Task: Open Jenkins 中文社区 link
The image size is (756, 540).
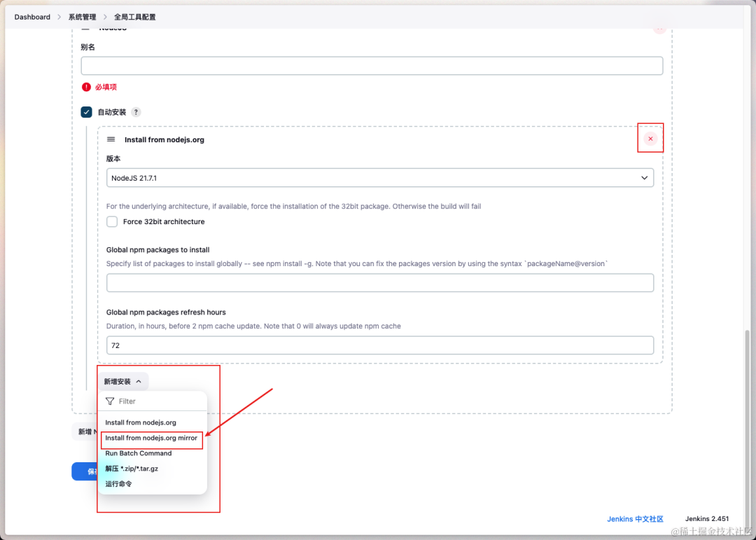Action: pos(635,519)
